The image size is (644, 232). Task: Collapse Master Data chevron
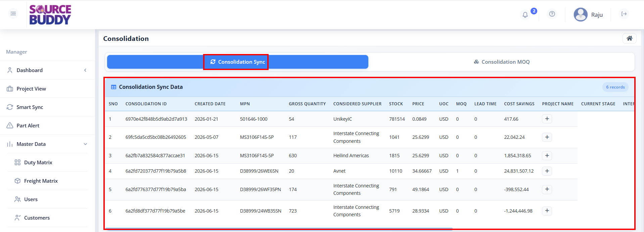point(85,144)
